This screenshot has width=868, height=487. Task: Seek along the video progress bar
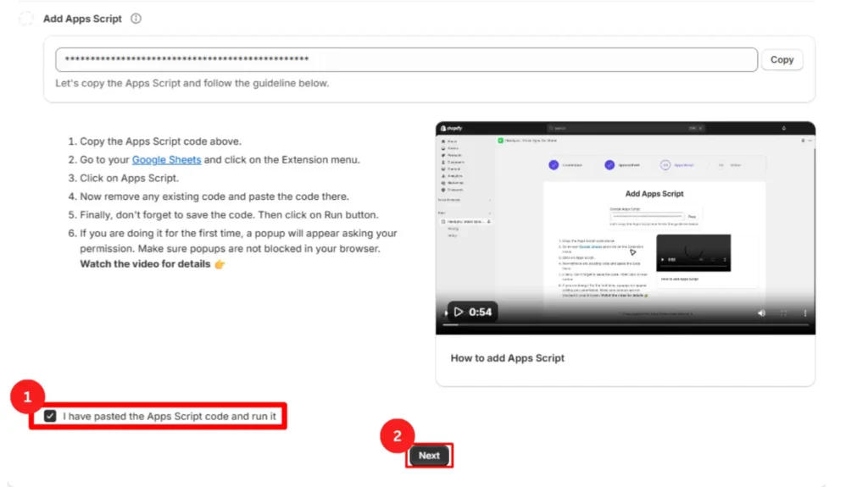(593, 324)
